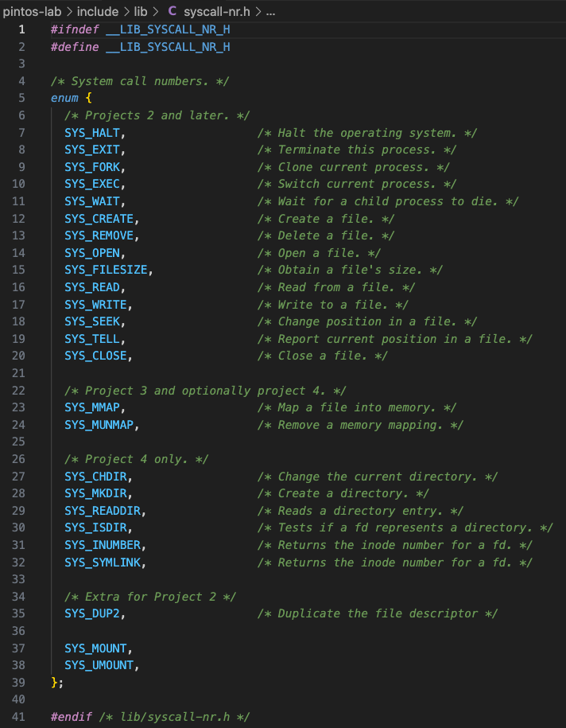Image resolution: width=566 pixels, height=728 pixels.
Task: Open the pintos-lab breadcrumb folder
Action: [x=32, y=11]
